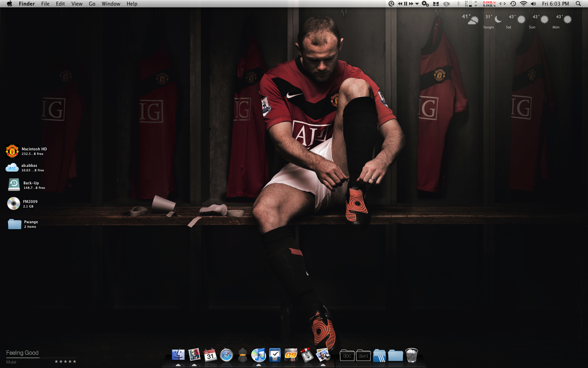The image size is (588, 368).
Task: Launch the blue checkmark inbox app in Dock
Action: [x=275, y=355]
